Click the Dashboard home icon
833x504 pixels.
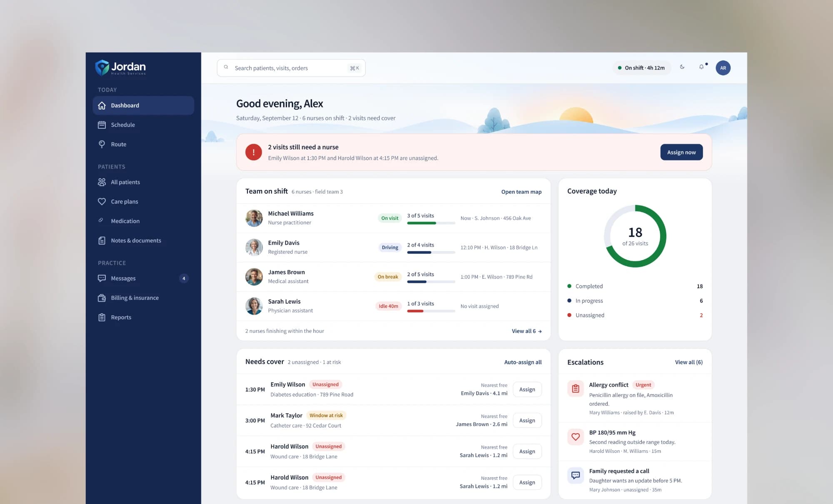point(102,105)
